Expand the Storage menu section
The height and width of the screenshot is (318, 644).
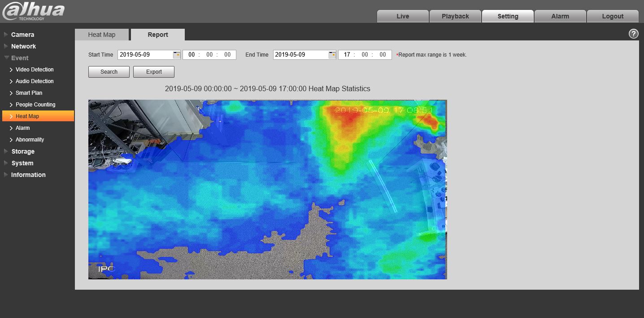click(23, 151)
